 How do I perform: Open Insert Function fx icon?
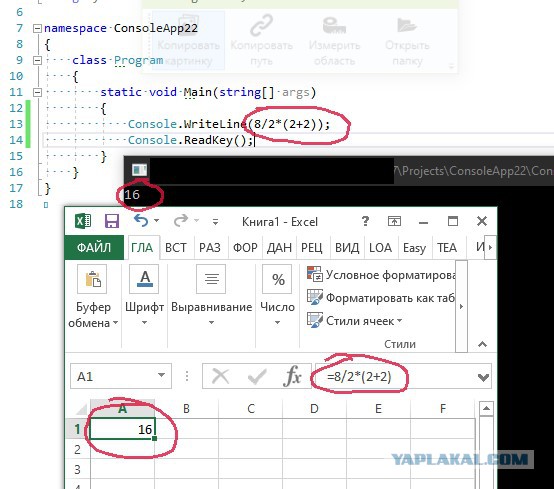(x=293, y=376)
